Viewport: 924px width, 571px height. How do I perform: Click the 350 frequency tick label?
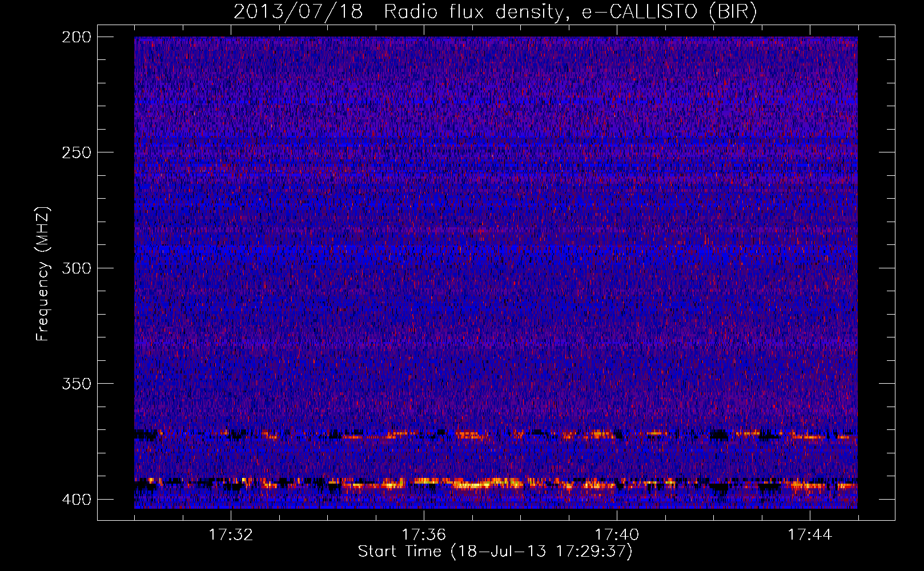(x=77, y=383)
